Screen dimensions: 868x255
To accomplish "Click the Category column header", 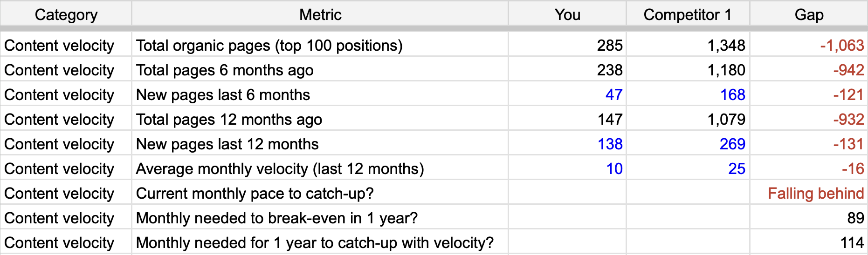I will 66,15.
